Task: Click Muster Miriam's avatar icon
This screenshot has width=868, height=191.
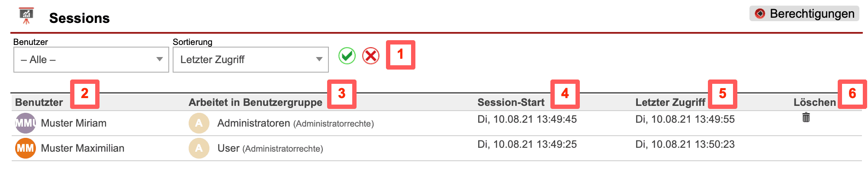Action: coord(26,123)
